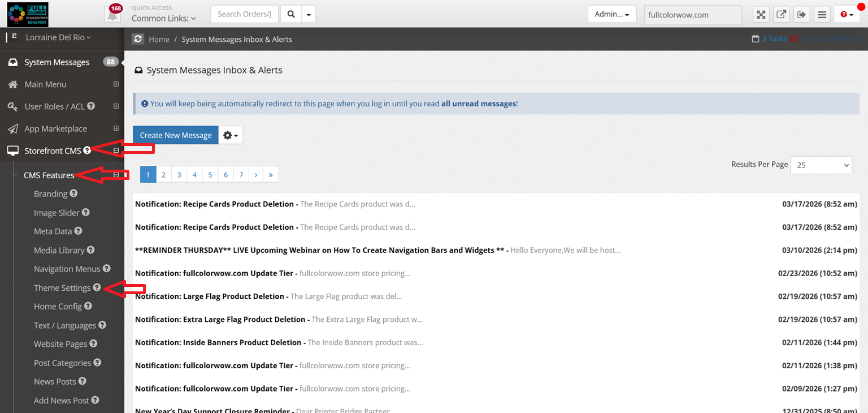Open the Common Links quick access dropdown
The height and width of the screenshot is (413, 868).
point(164,18)
